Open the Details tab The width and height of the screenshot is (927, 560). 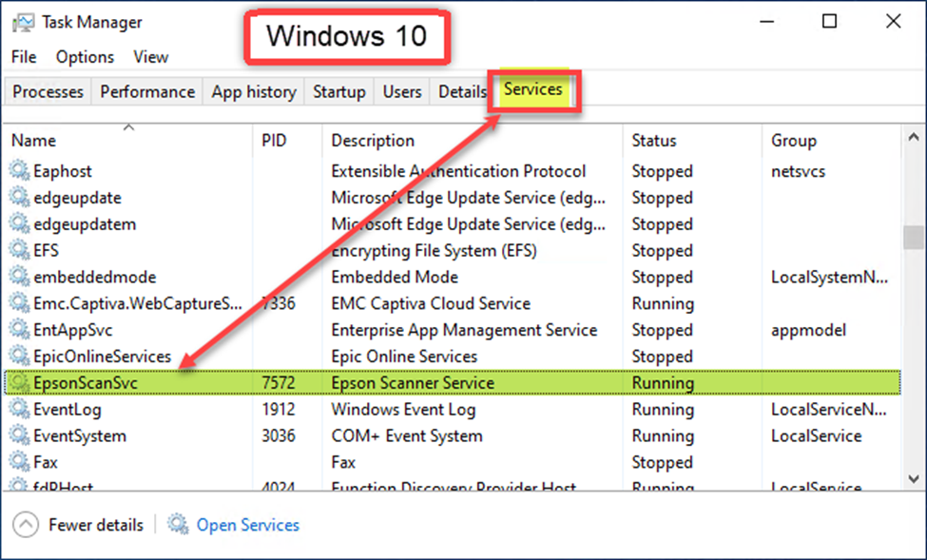point(462,92)
